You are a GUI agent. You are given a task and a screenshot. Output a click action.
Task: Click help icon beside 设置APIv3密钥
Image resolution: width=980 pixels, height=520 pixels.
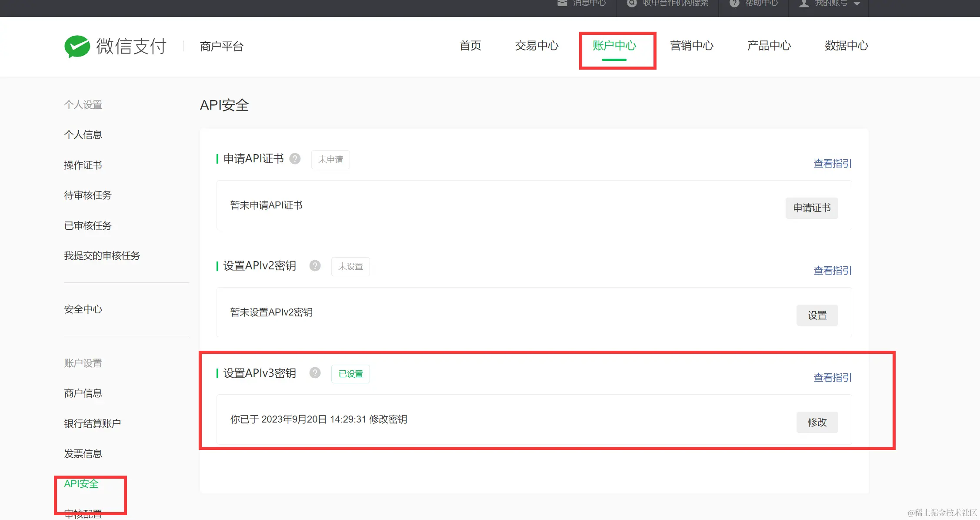point(315,373)
